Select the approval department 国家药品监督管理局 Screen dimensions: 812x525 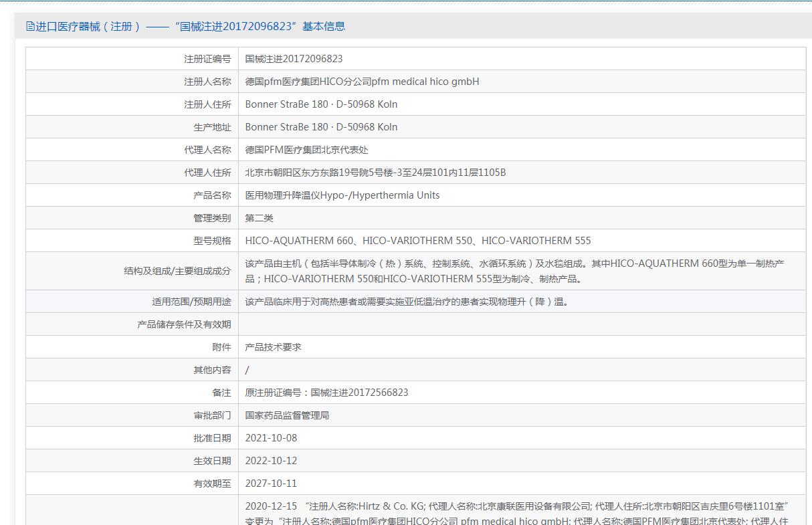(x=288, y=415)
